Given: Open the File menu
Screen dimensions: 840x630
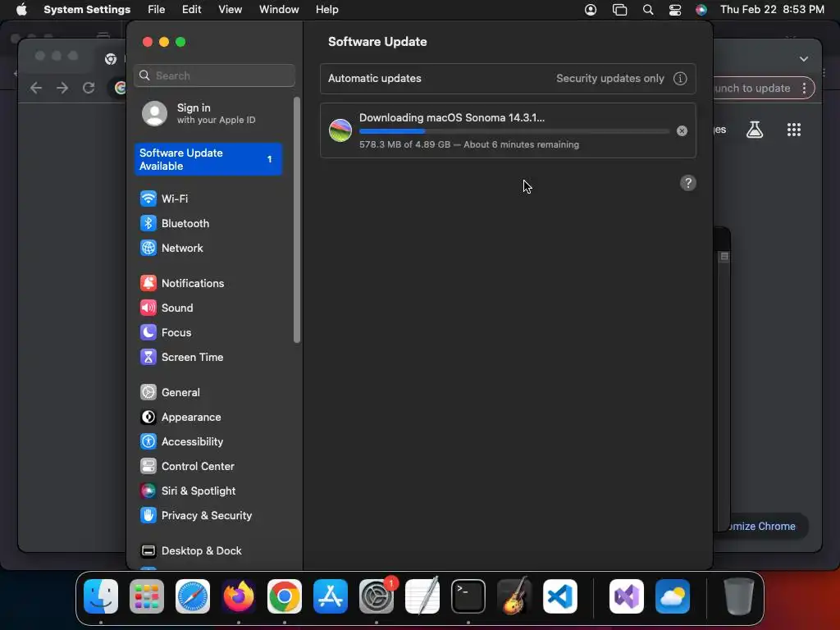Looking at the screenshot, I should point(156,10).
